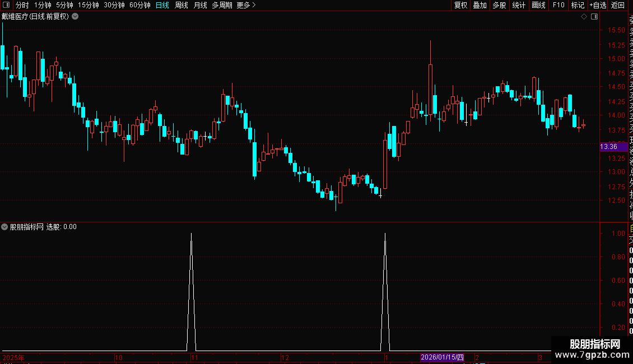
Task: Select the 60分钟 period
Action: pyautogui.click(x=139, y=5)
